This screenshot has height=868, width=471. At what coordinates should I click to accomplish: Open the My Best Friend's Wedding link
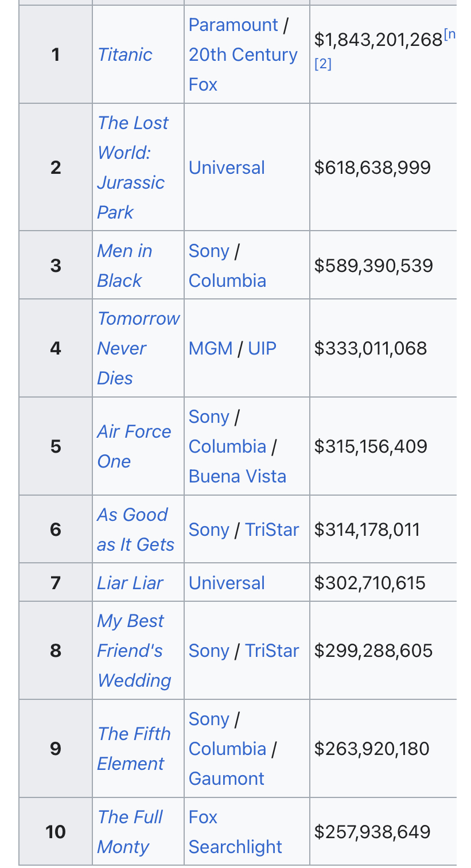[134, 651]
